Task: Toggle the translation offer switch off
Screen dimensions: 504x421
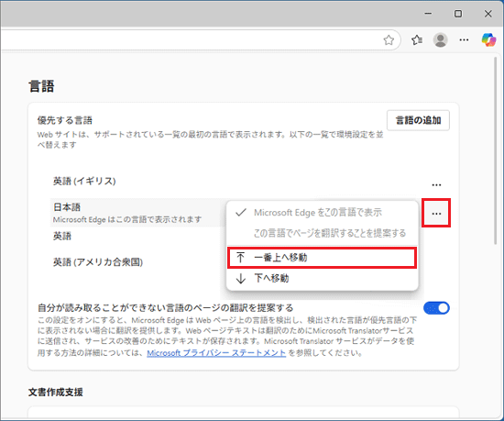Action: pos(436,308)
